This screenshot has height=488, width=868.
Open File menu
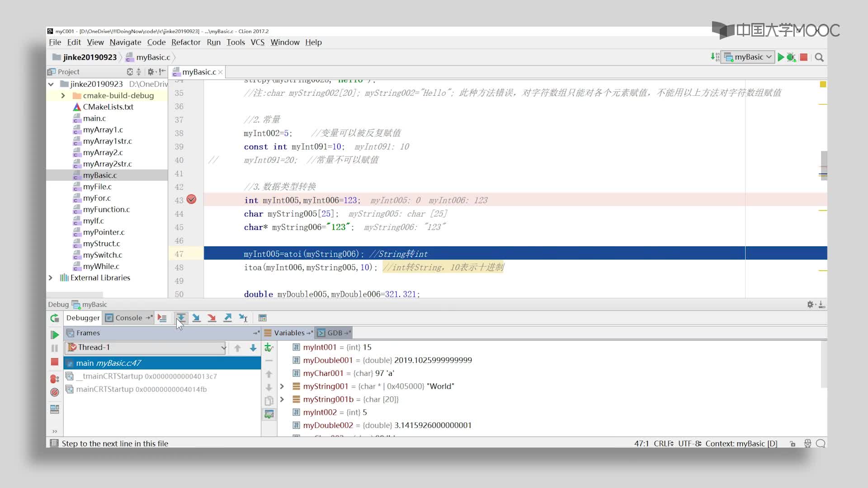point(55,42)
